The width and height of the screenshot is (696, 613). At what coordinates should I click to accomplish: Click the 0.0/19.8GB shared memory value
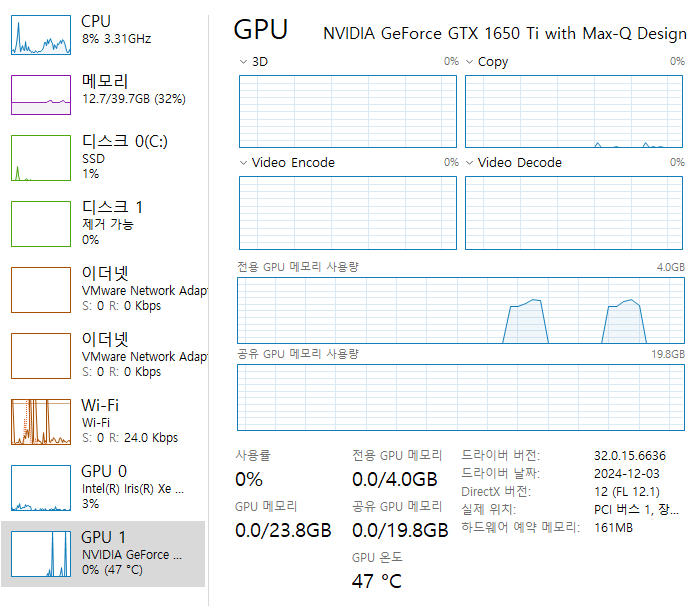(400, 530)
